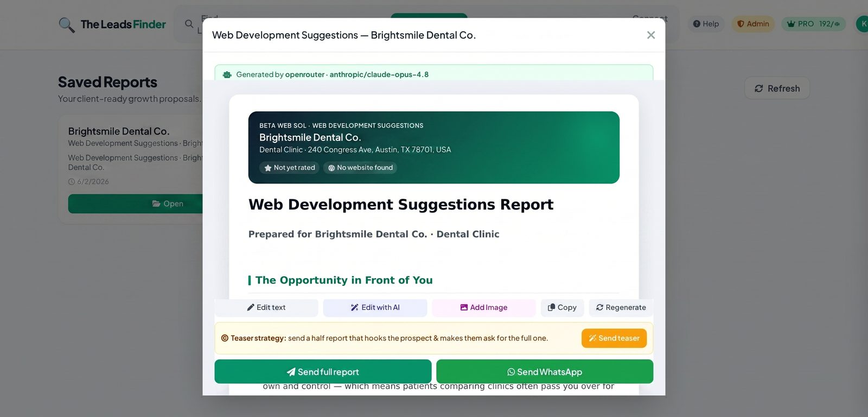
Task: Click the clock icon beside 6/2/2026
Action: [x=72, y=182]
